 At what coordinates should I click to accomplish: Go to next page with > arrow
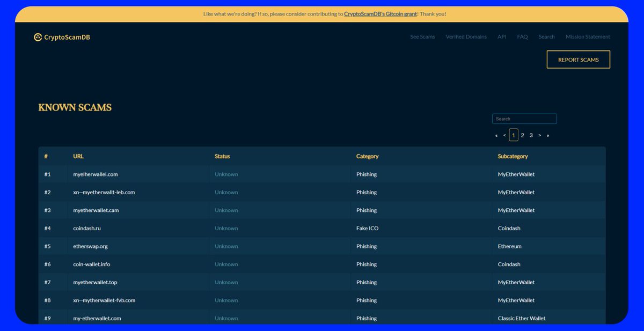(539, 135)
